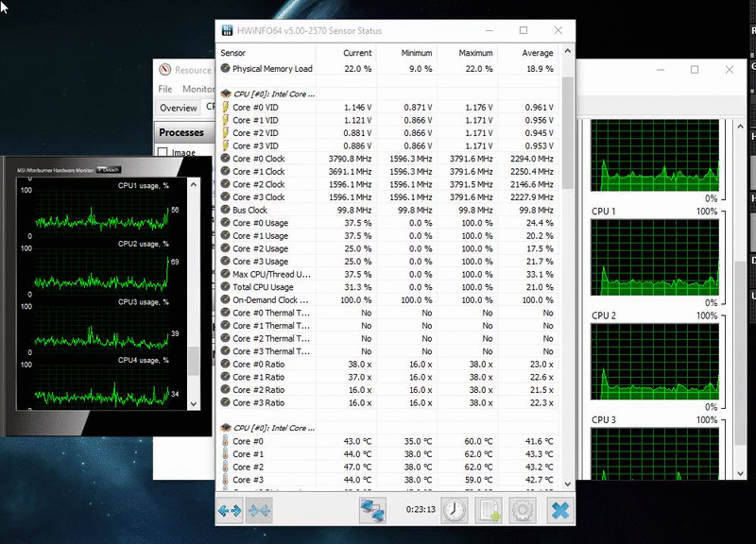Click the Physical Memory Load sensor icon
This screenshot has height=544, width=756.
click(225, 68)
